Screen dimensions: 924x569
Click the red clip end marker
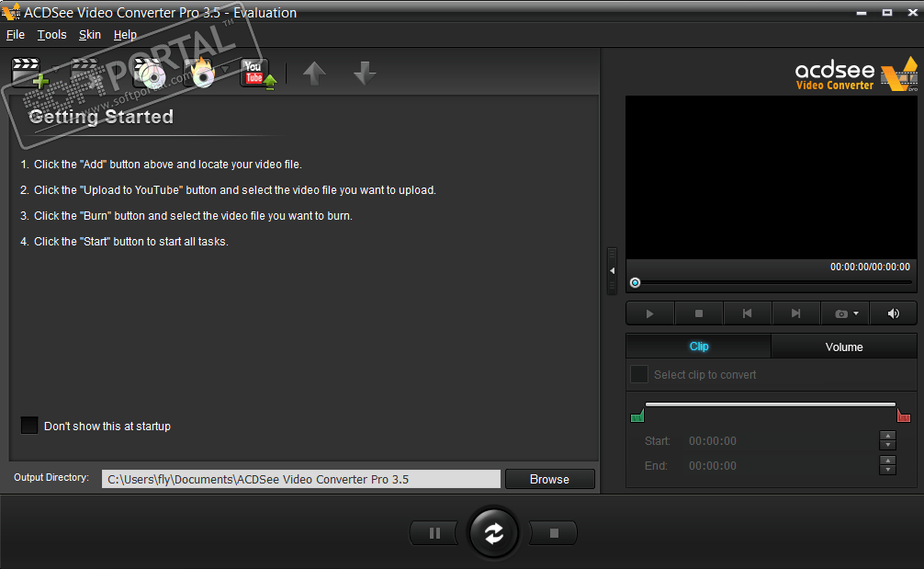click(904, 415)
